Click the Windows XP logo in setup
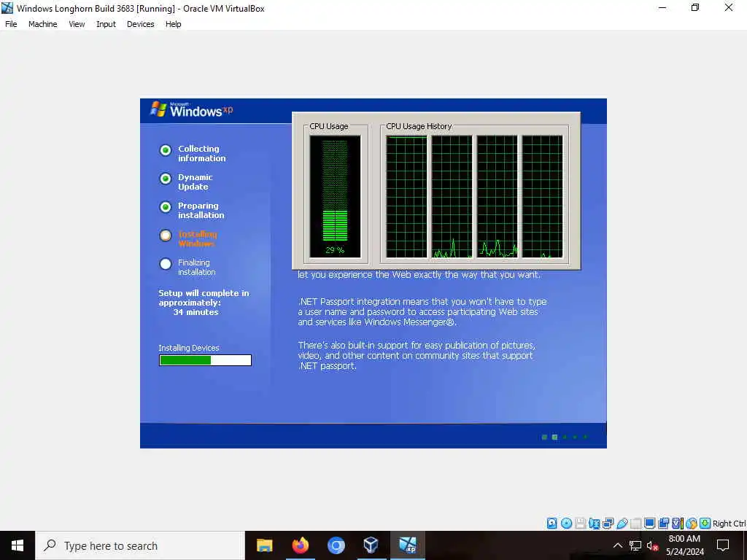Screen dimensions: 747x560 (x=192, y=110)
